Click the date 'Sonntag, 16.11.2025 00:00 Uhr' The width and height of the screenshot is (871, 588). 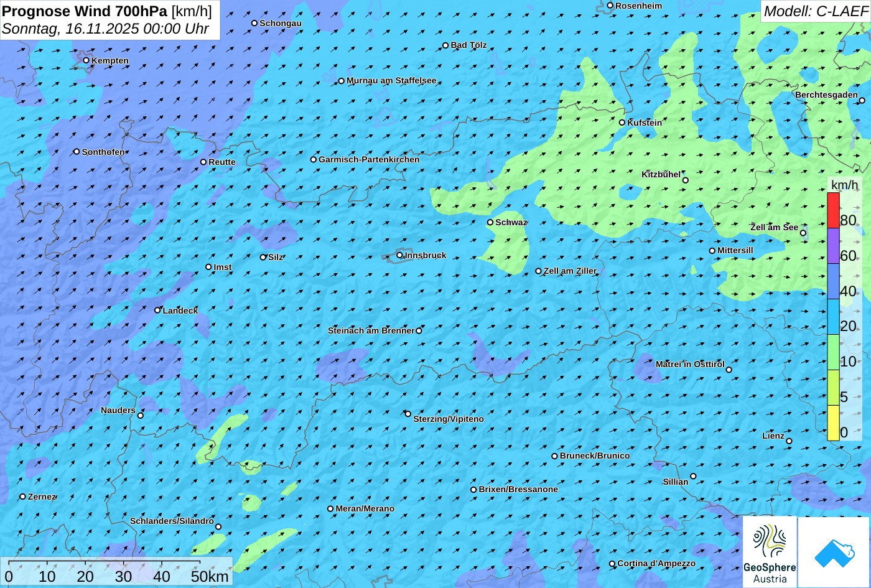106,29
